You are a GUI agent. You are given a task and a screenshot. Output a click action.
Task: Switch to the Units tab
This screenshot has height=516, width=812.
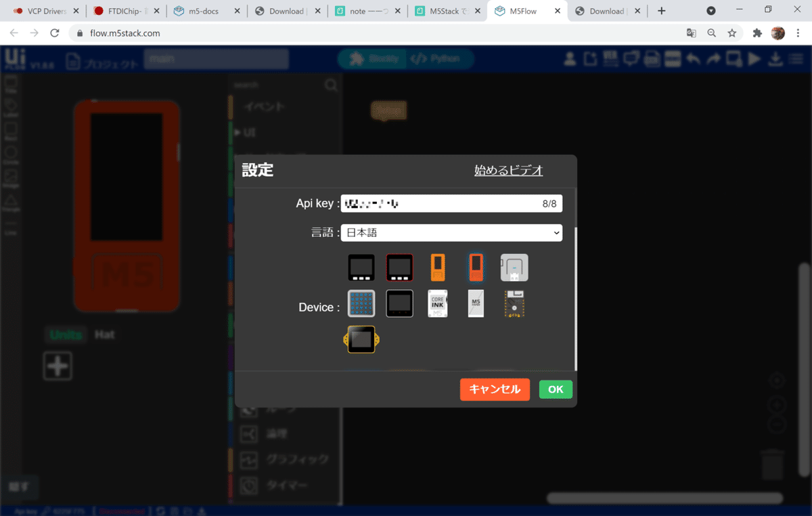tap(66, 335)
